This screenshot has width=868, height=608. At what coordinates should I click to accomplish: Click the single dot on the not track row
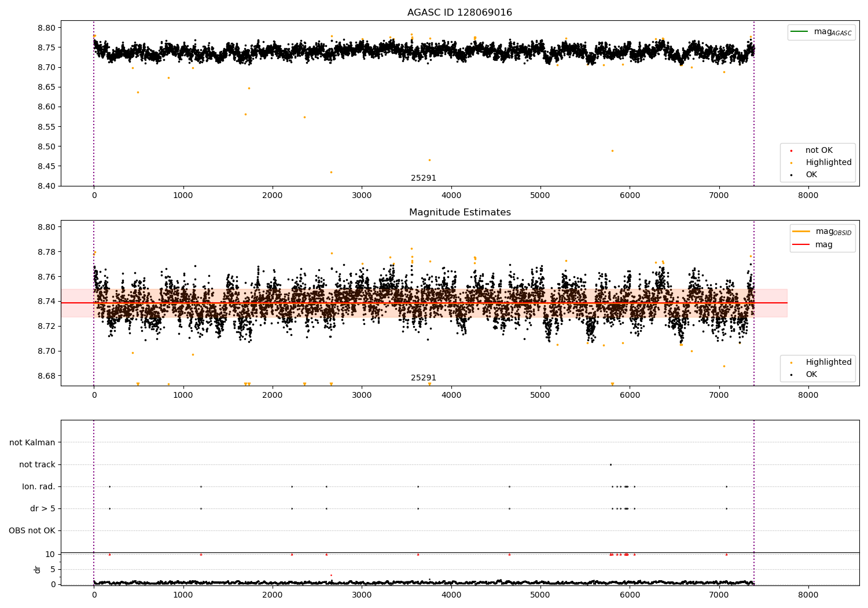pos(610,464)
